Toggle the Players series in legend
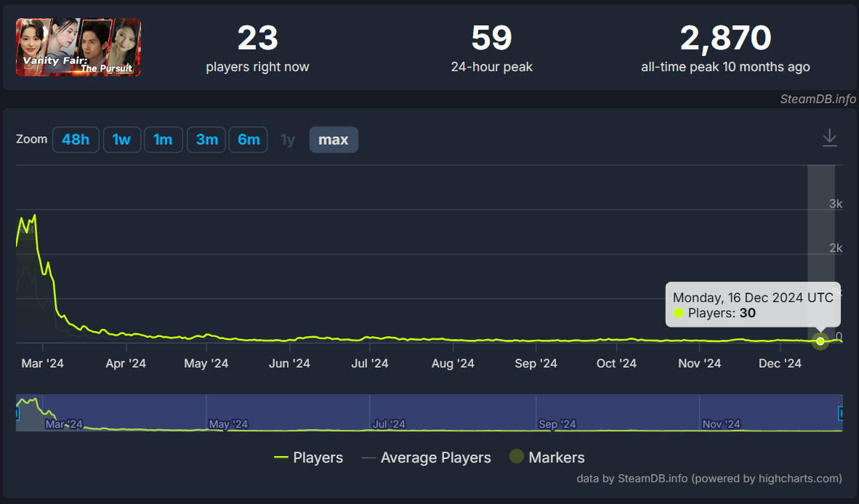Image resolution: width=859 pixels, height=504 pixels. [309, 458]
